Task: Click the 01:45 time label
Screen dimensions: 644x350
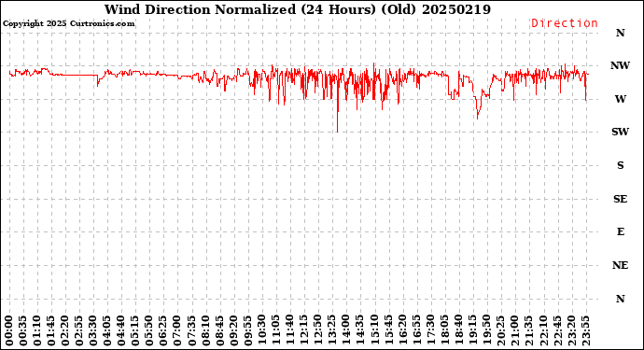Action: (51, 331)
